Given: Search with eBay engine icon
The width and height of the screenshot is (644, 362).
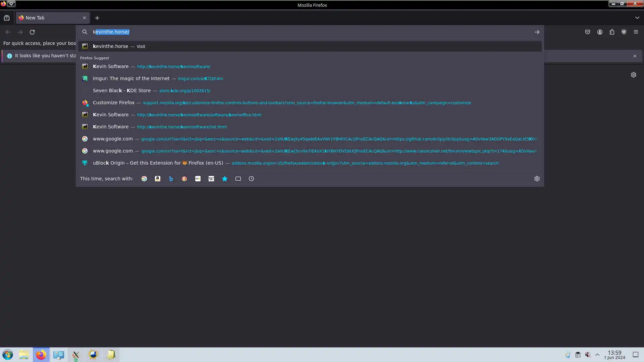Looking at the screenshot, I should click(198, 179).
